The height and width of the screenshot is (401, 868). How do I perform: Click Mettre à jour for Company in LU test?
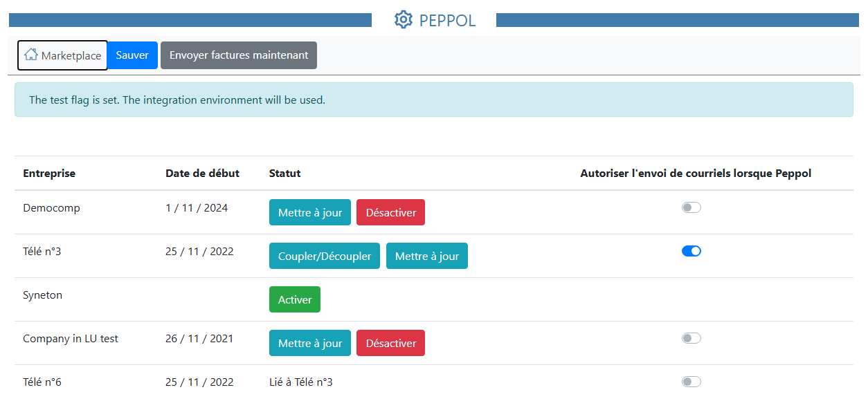point(310,344)
